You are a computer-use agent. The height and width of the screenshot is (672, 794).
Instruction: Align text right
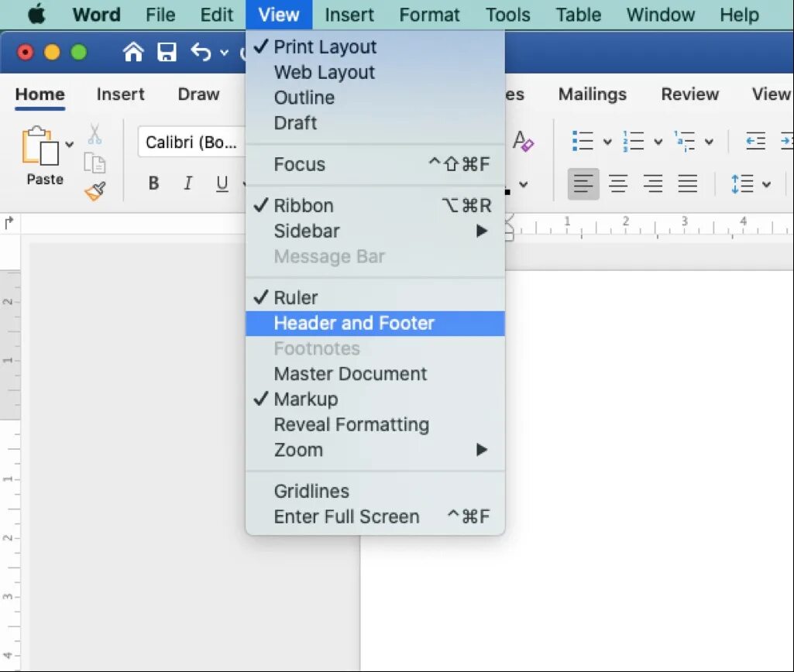(653, 183)
